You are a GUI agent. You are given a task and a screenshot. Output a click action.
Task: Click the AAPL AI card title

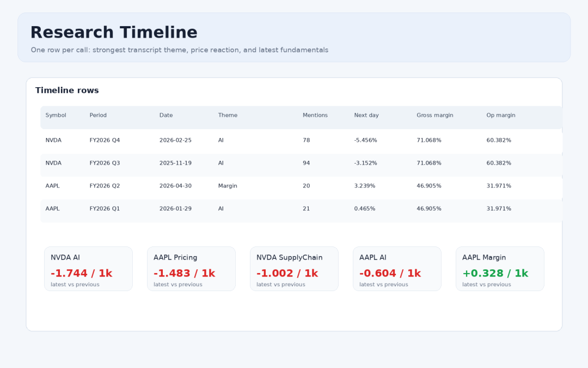pyautogui.click(x=373, y=257)
